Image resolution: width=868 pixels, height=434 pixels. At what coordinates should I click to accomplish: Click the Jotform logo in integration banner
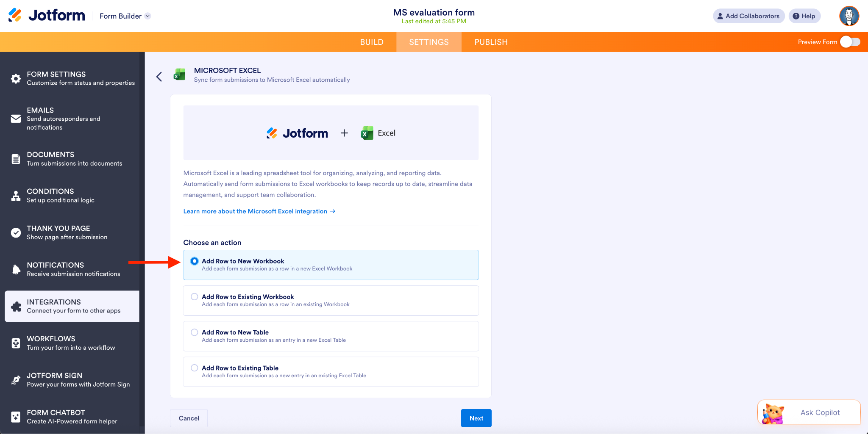tap(297, 133)
